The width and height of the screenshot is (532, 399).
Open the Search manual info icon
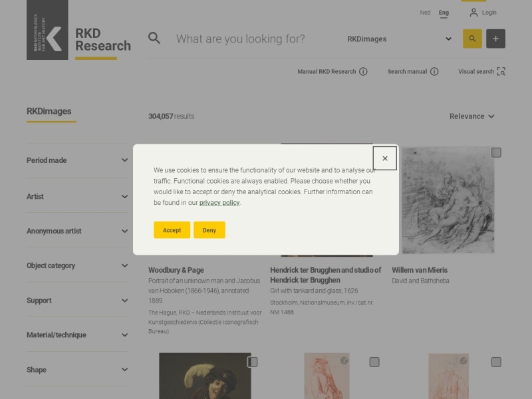point(434,72)
